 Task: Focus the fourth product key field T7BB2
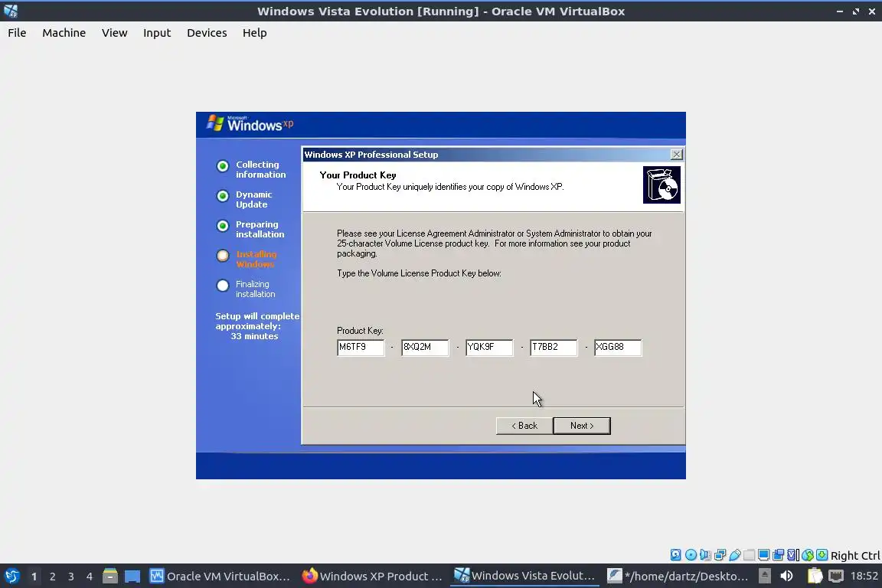coord(554,347)
